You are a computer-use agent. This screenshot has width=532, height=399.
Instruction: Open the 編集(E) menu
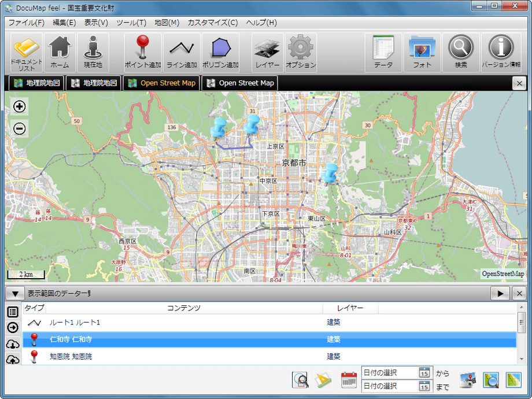pos(64,23)
